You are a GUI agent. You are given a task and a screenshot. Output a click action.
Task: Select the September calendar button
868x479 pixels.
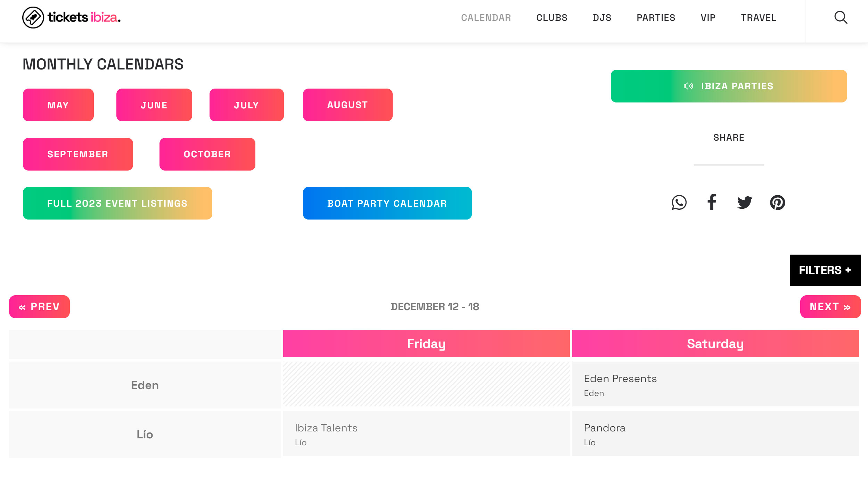(78, 154)
